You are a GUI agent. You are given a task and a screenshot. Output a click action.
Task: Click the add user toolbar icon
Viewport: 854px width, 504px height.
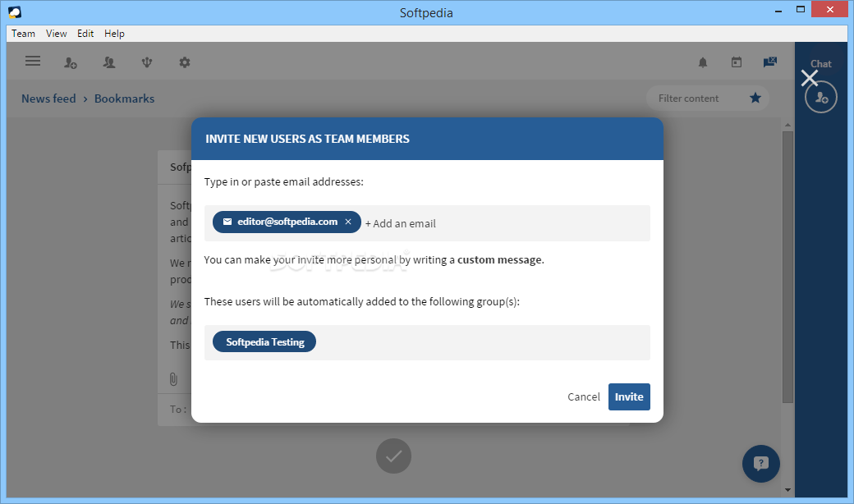71,62
